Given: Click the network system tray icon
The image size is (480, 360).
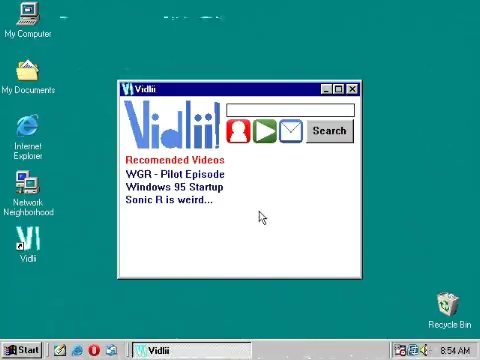Looking at the screenshot, I should point(413,350).
